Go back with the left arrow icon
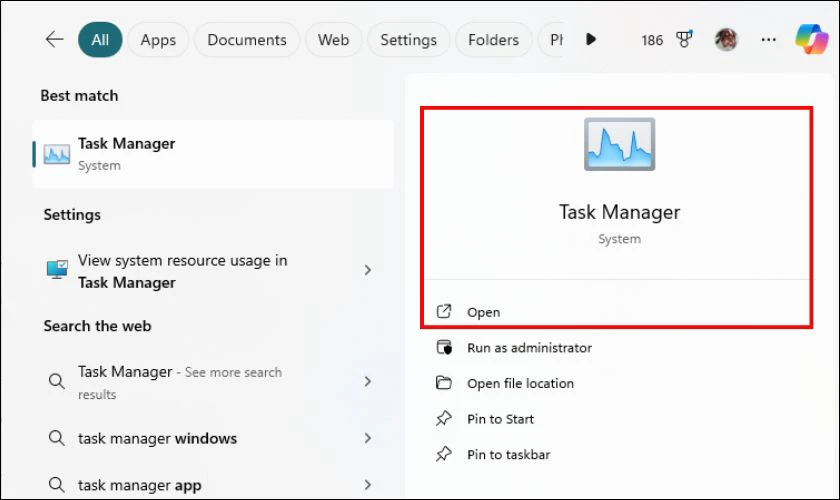The width and height of the screenshot is (840, 500). tap(55, 39)
